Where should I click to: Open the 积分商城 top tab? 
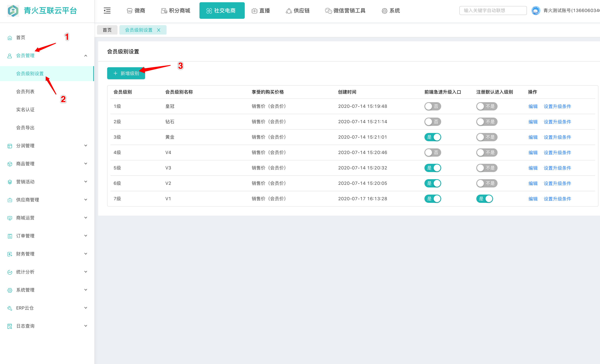pos(175,11)
